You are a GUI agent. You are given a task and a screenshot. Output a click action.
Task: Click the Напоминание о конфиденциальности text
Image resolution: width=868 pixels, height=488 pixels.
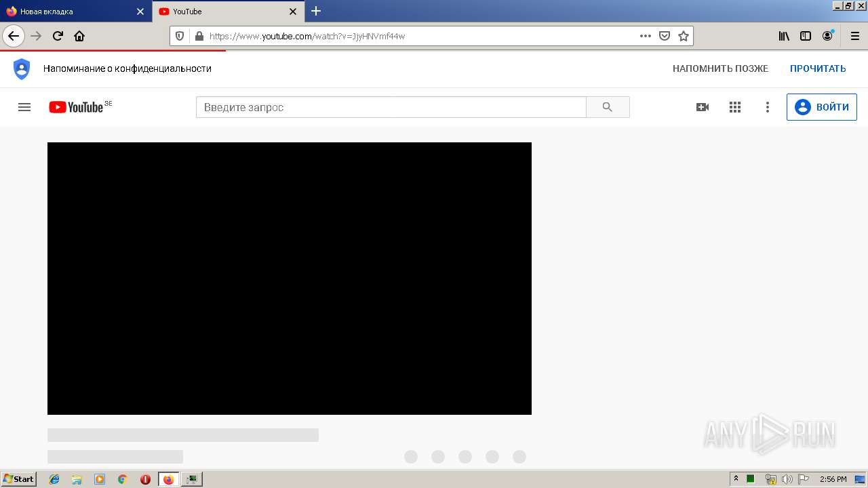tap(127, 68)
